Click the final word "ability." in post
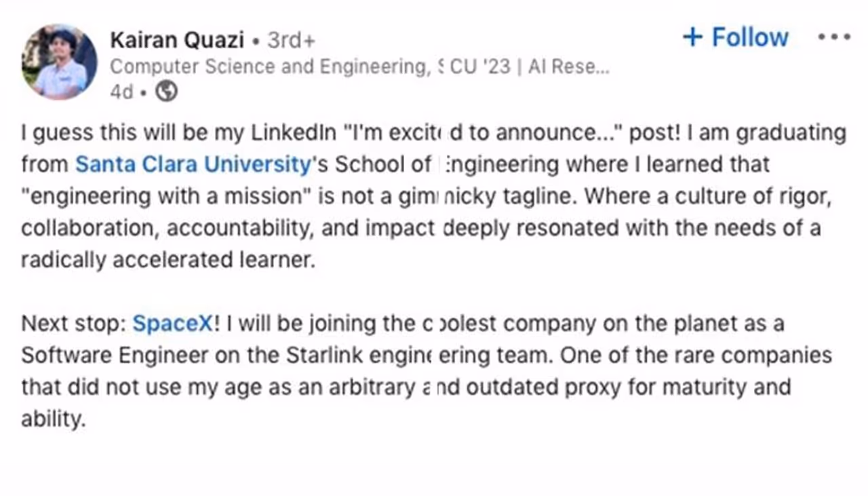868x496 pixels. point(54,420)
